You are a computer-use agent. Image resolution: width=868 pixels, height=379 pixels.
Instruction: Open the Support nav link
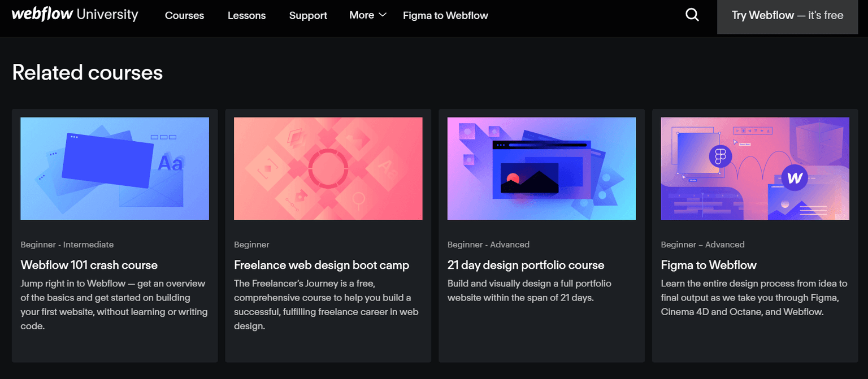click(308, 16)
